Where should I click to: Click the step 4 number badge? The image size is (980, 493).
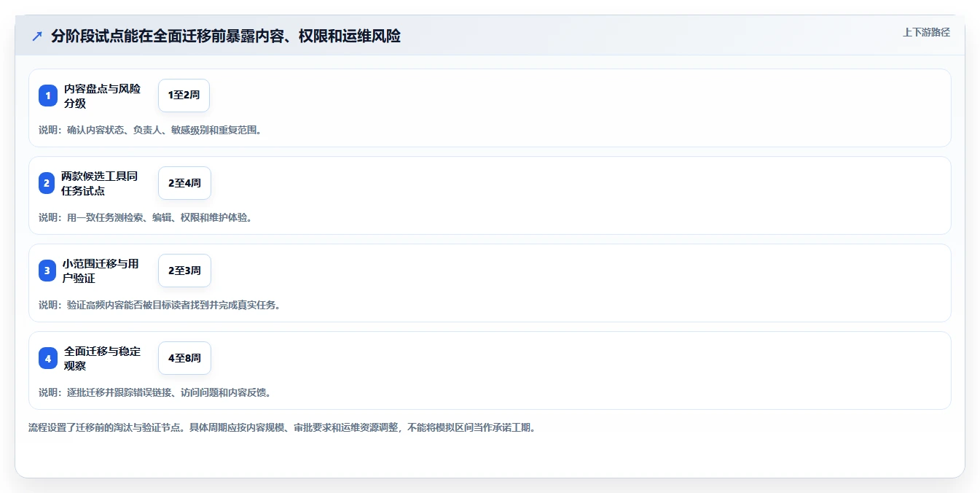tap(48, 358)
